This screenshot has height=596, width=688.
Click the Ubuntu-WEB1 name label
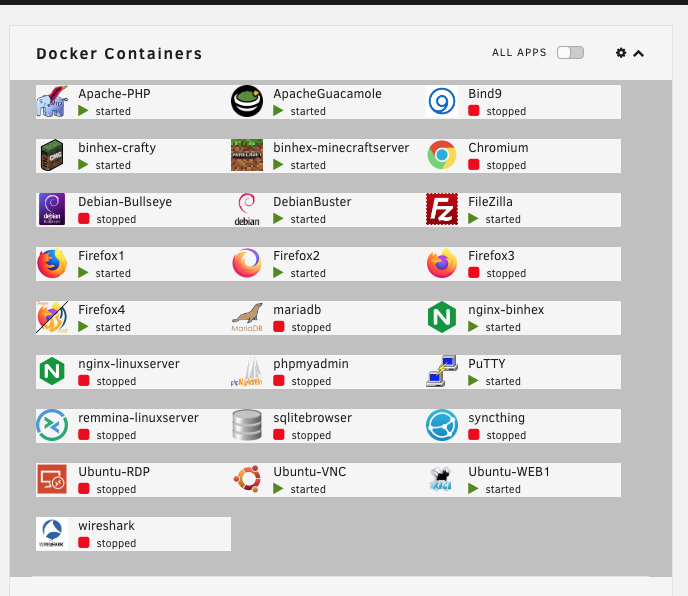(x=509, y=472)
